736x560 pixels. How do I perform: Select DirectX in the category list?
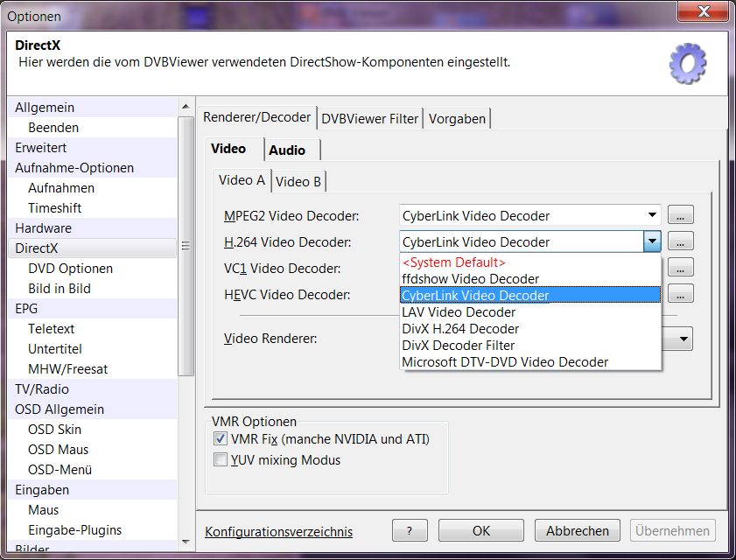[93, 248]
